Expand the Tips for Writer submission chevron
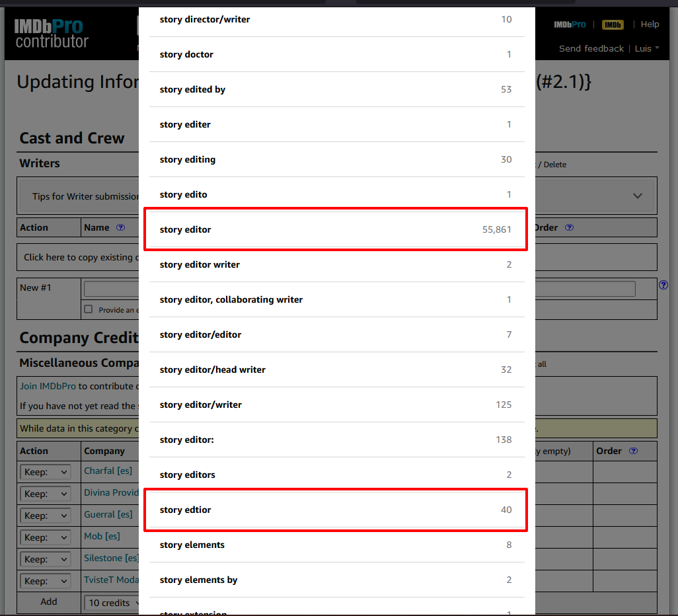The width and height of the screenshot is (678, 616). tap(637, 196)
